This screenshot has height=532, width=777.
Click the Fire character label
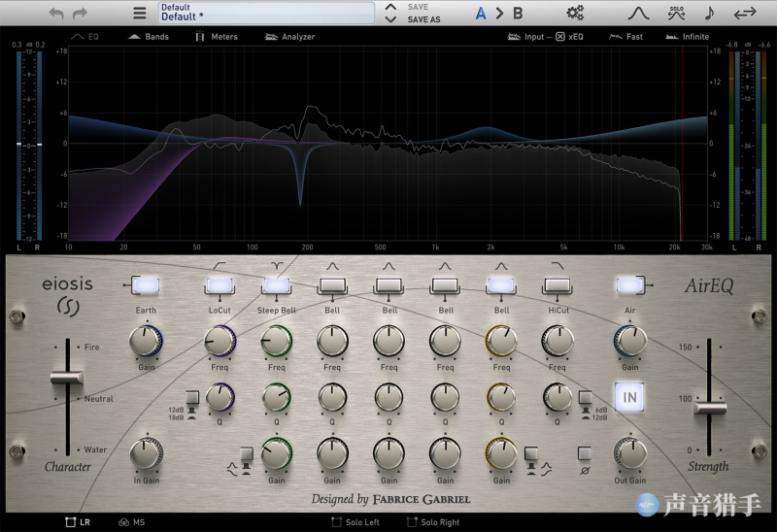[91, 348]
